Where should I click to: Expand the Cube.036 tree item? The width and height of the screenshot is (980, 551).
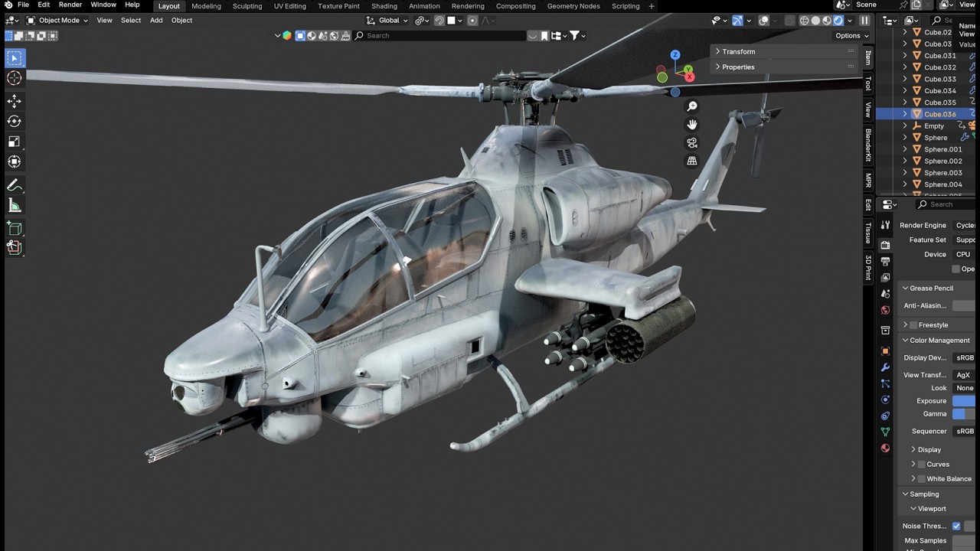click(x=905, y=114)
